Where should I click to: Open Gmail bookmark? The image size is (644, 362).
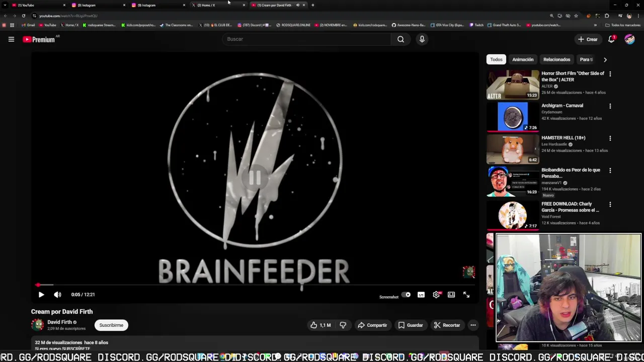pyautogui.click(x=28, y=25)
